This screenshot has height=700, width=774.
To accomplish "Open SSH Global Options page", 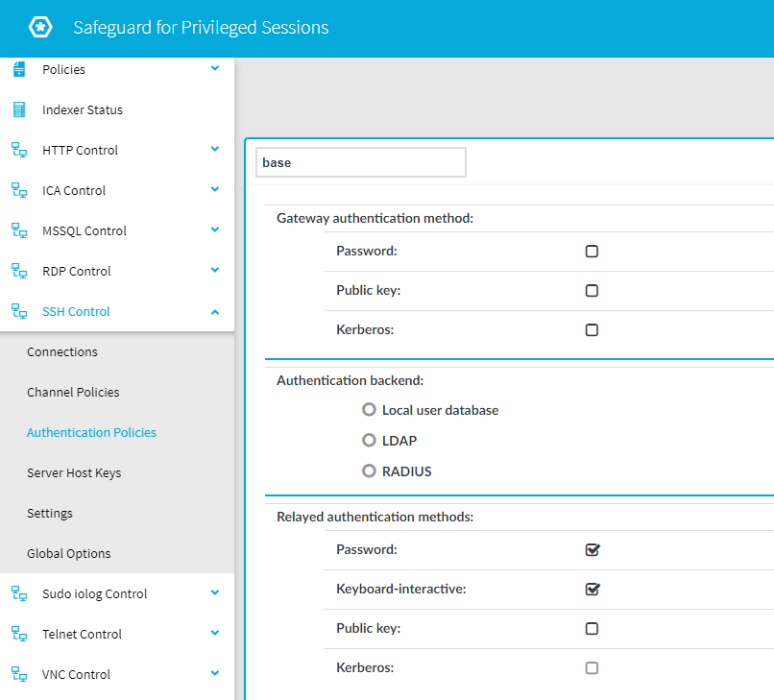I will (68, 554).
